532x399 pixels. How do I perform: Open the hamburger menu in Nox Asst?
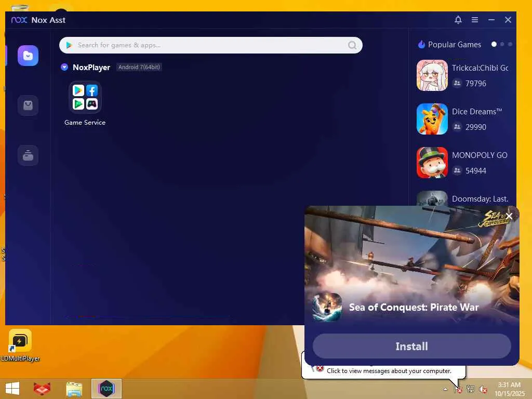[475, 20]
